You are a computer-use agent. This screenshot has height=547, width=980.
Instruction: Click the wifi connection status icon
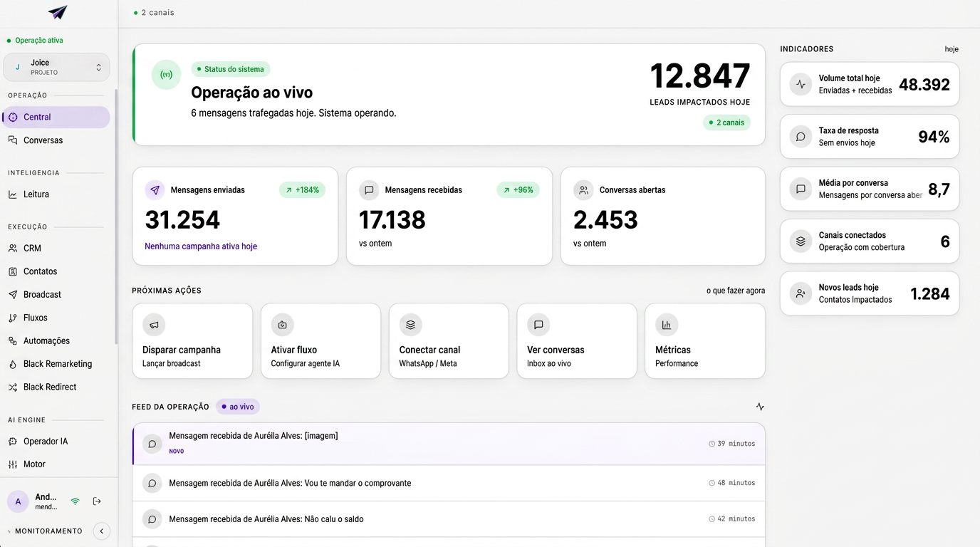click(x=75, y=501)
